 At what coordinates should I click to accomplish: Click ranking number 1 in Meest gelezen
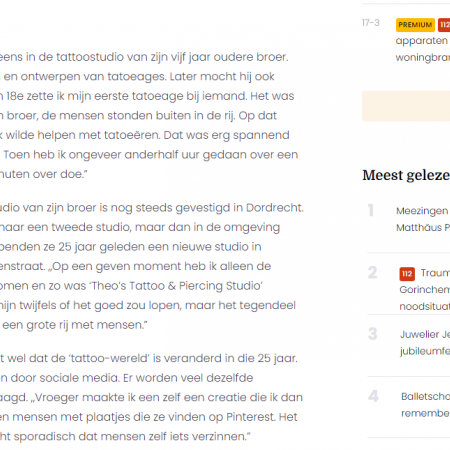tap(371, 210)
